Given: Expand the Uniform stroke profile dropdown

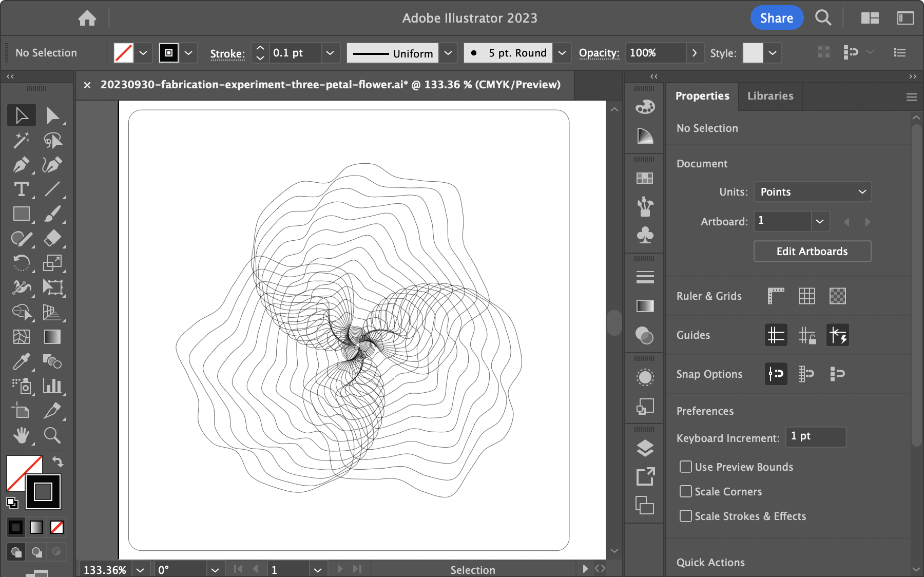Looking at the screenshot, I should pos(448,53).
